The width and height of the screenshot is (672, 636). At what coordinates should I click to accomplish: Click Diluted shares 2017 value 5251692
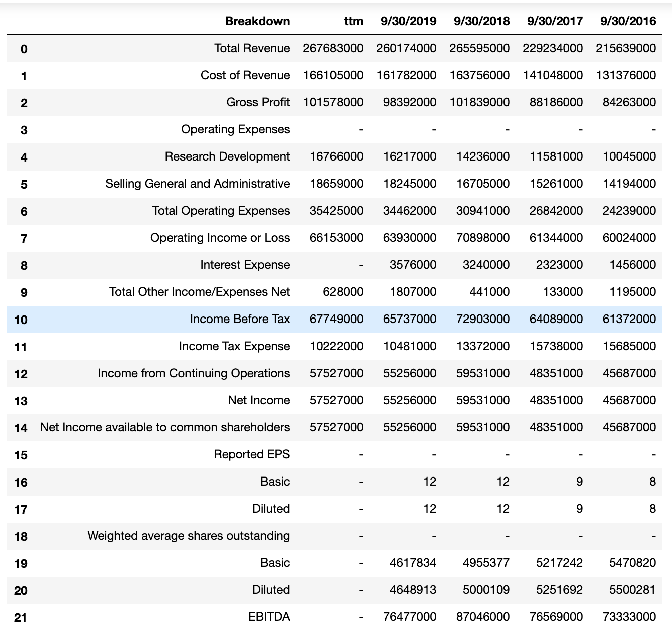[x=560, y=590]
